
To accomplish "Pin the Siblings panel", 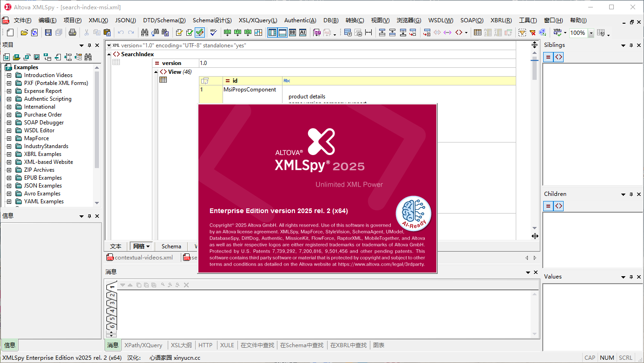I will coord(631,45).
